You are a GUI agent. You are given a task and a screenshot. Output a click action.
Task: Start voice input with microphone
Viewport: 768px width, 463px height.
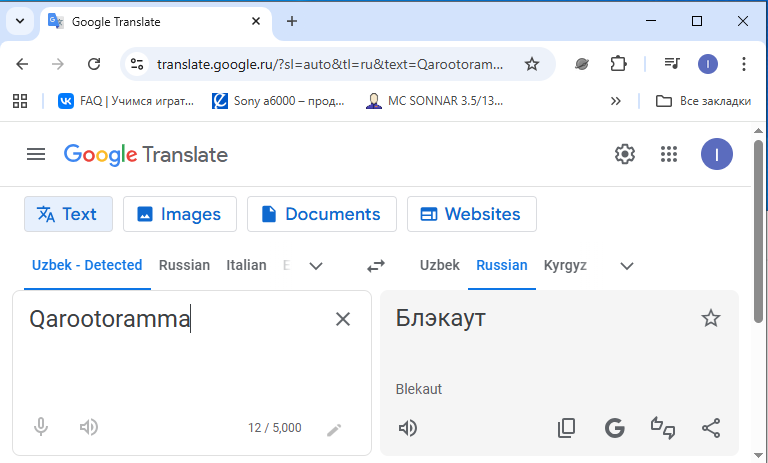41,427
